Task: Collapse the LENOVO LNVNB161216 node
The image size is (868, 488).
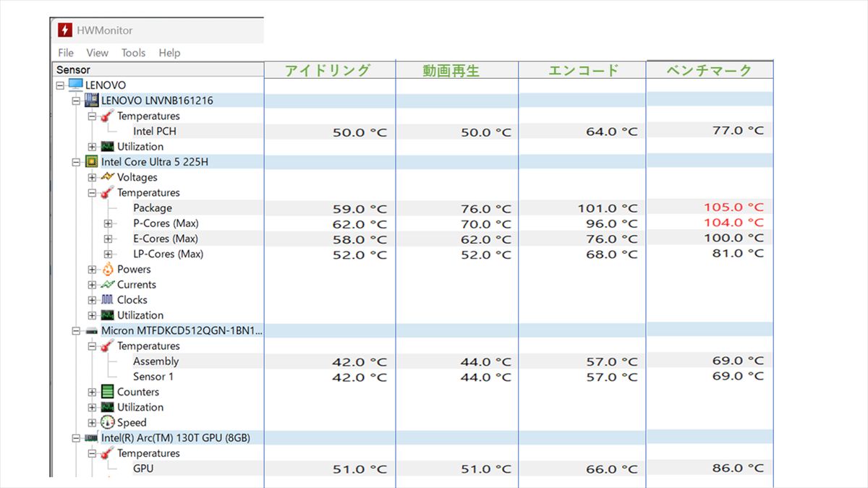Action: (76, 100)
